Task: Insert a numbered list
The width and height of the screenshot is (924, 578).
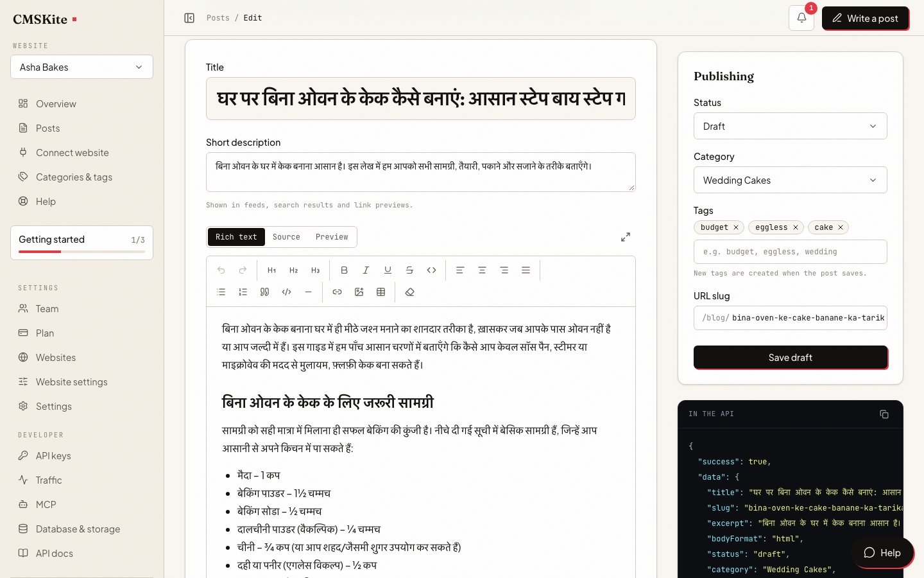Action: (243, 292)
